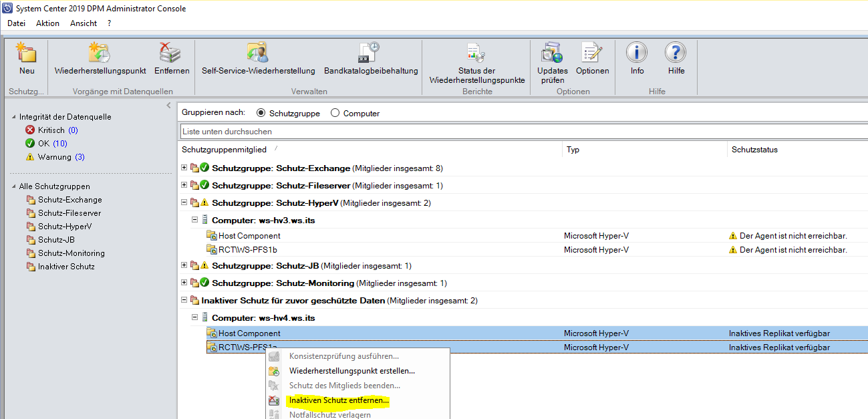Click Der Agent ist nicht erreichbar for Host Component
This screenshot has height=419, width=868.
[x=793, y=236]
